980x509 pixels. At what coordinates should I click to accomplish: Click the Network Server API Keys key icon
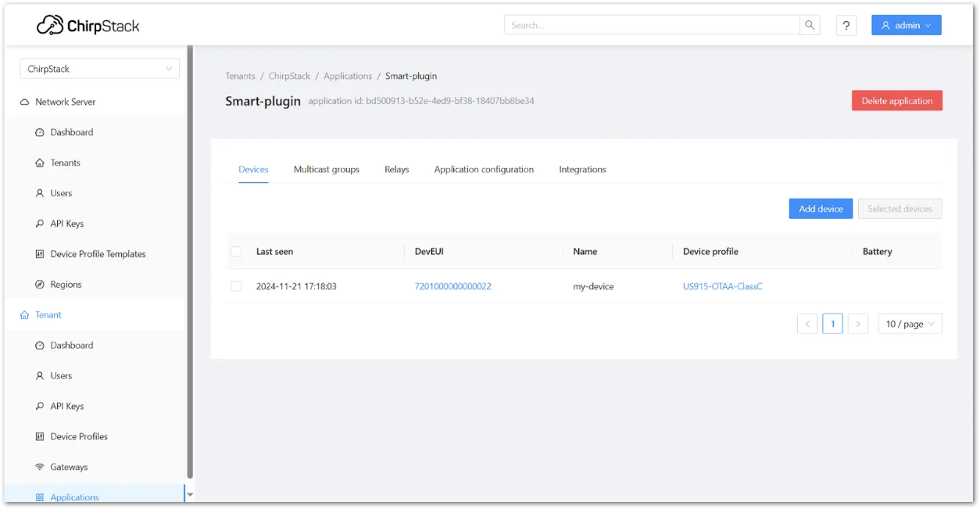click(40, 224)
